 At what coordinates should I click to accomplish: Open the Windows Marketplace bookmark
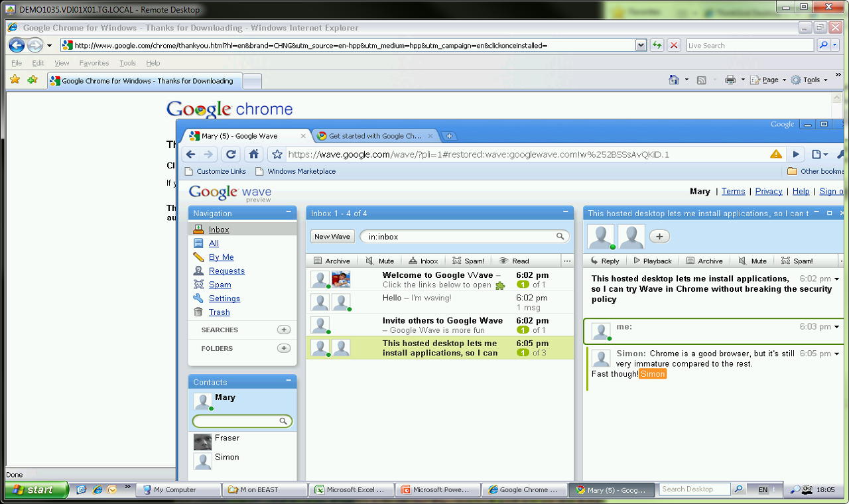pyautogui.click(x=295, y=171)
